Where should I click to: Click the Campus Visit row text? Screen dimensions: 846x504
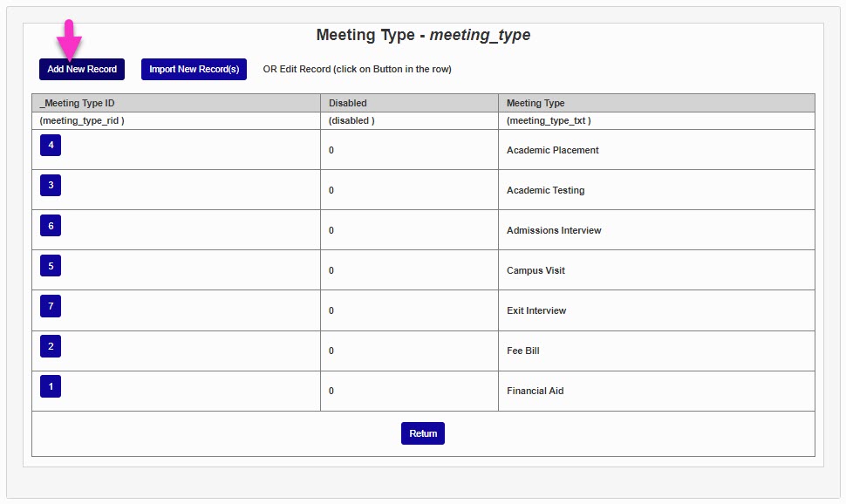534,269
